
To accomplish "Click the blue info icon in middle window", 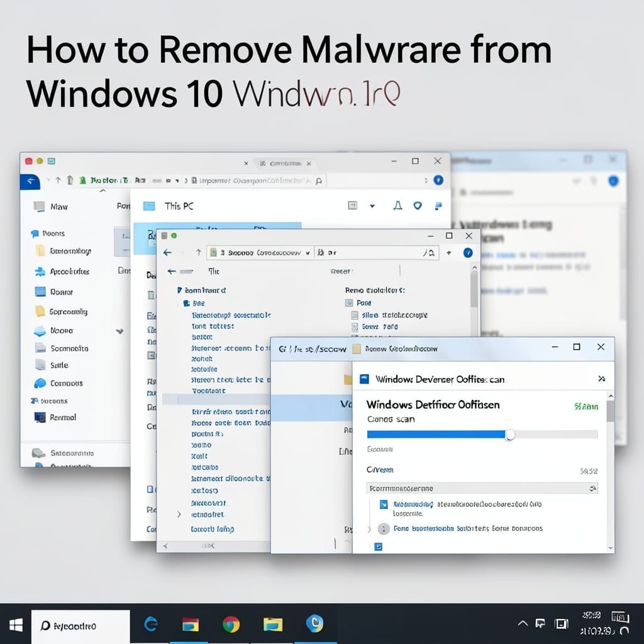I will tap(468, 253).
